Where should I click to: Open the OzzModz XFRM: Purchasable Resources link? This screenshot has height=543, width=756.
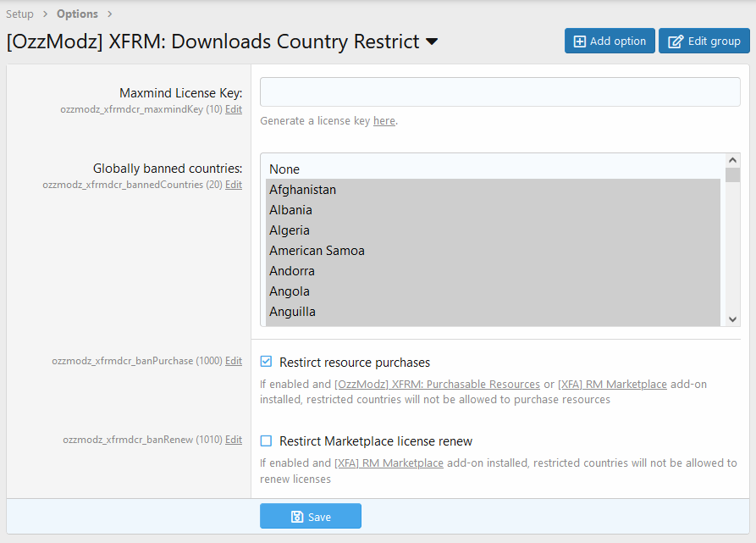(x=437, y=385)
